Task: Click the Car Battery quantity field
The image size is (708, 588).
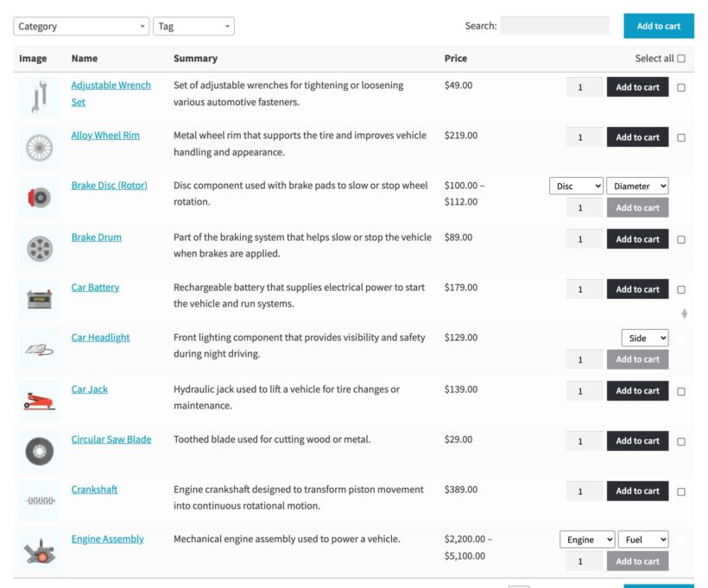Action: (x=585, y=289)
